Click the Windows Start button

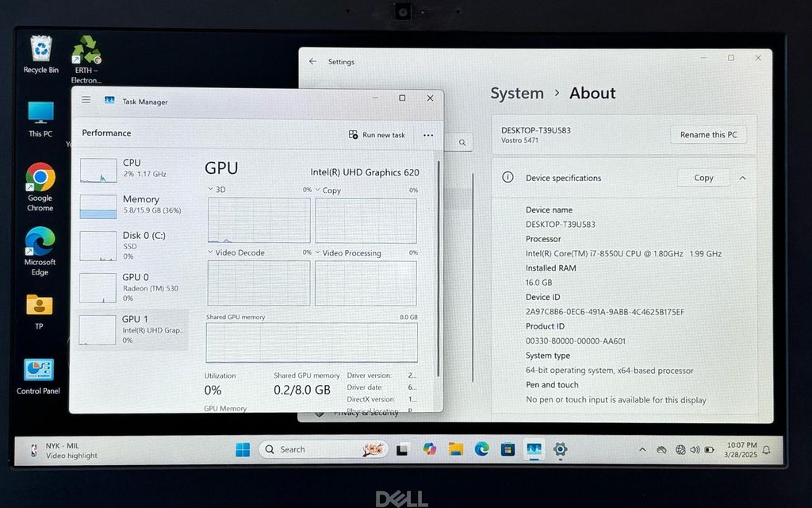pos(243,450)
